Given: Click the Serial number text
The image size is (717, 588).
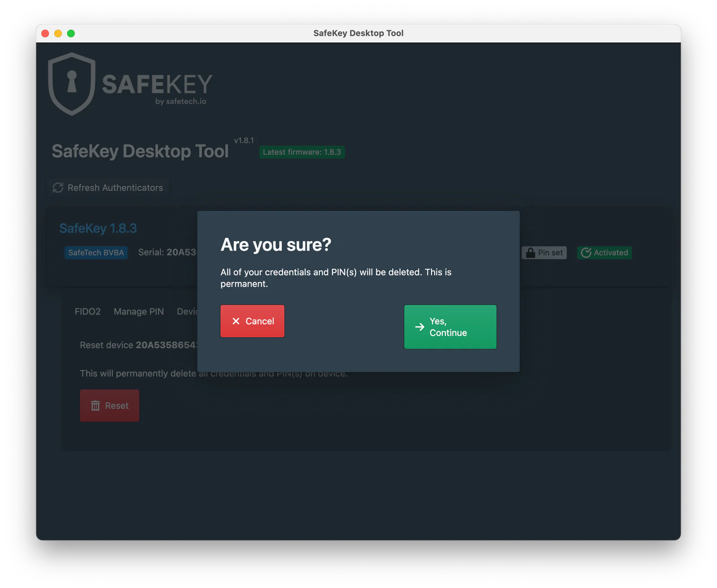Looking at the screenshot, I should [x=168, y=252].
